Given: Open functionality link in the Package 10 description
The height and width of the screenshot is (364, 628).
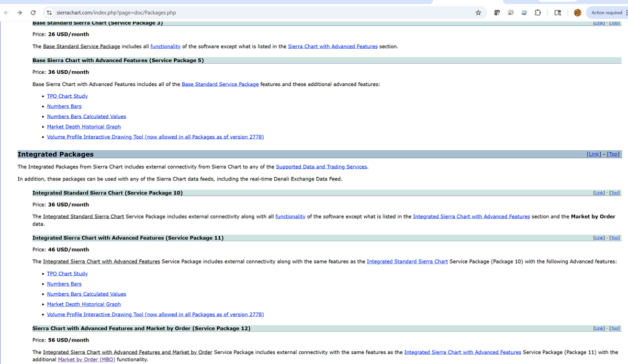Looking at the screenshot, I should click(x=290, y=217).
